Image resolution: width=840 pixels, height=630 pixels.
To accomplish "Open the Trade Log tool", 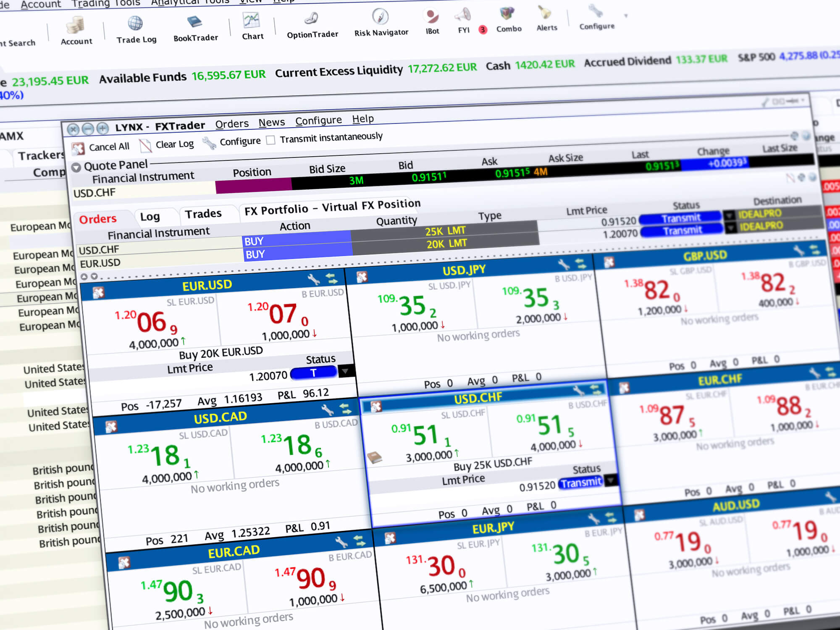I will coord(136,29).
